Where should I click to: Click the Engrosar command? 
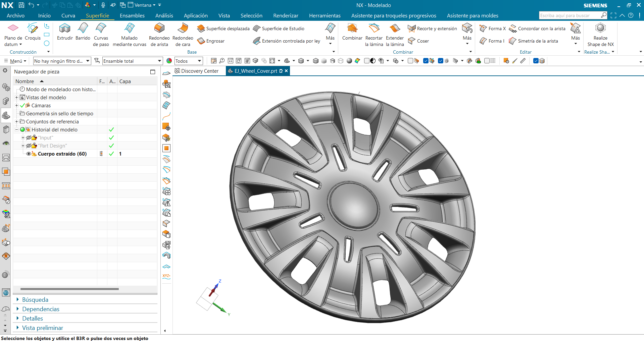(x=211, y=41)
